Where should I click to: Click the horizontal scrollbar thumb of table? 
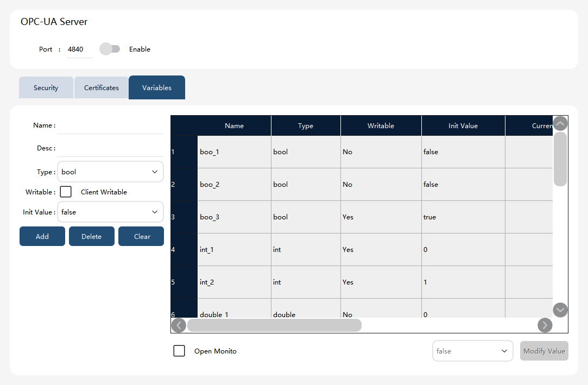pyautogui.click(x=274, y=325)
